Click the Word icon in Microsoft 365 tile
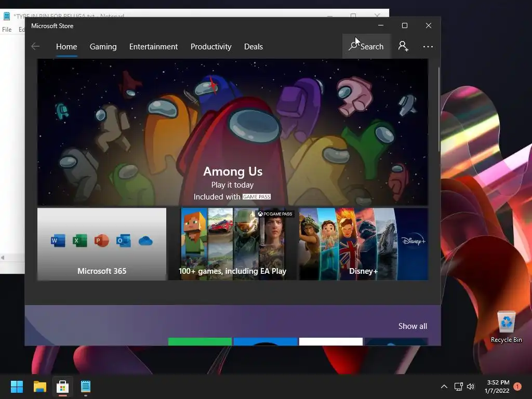Screen dimensions: 532x399 tap(58, 241)
